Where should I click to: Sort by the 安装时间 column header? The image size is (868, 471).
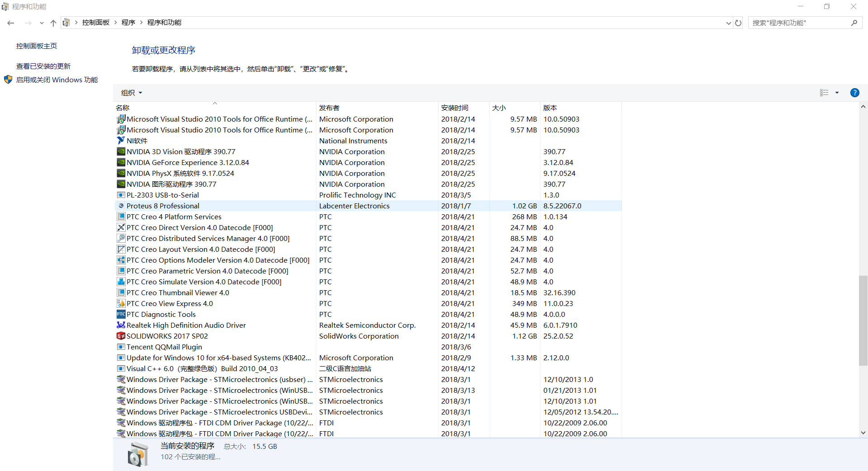coord(463,108)
